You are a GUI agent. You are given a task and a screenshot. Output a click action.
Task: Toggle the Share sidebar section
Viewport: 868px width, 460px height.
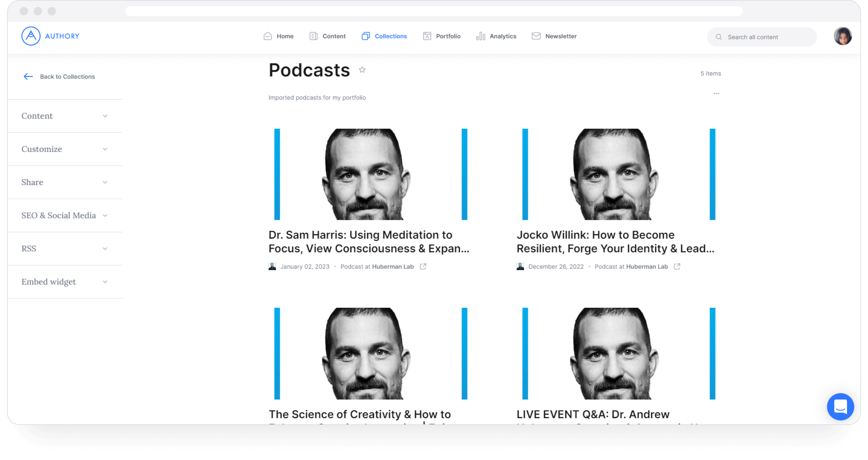(65, 182)
